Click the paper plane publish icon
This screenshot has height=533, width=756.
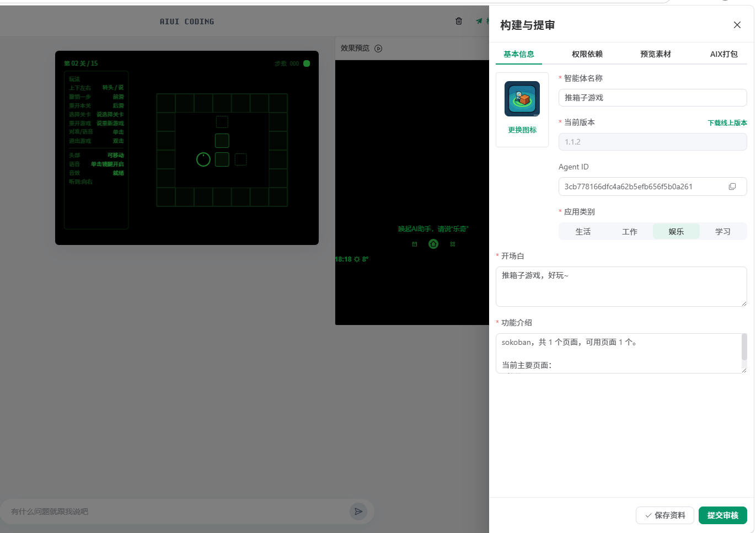point(479,21)
